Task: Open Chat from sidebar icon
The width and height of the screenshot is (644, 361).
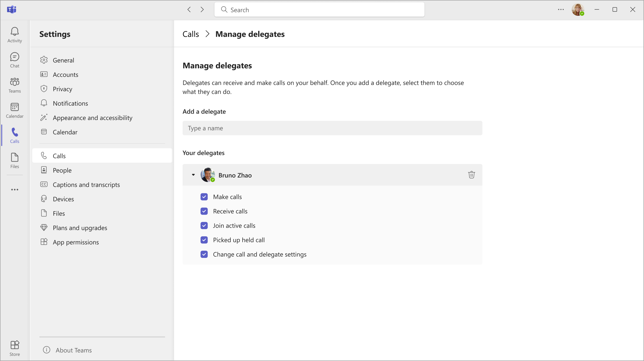Action: coord(14,60)
